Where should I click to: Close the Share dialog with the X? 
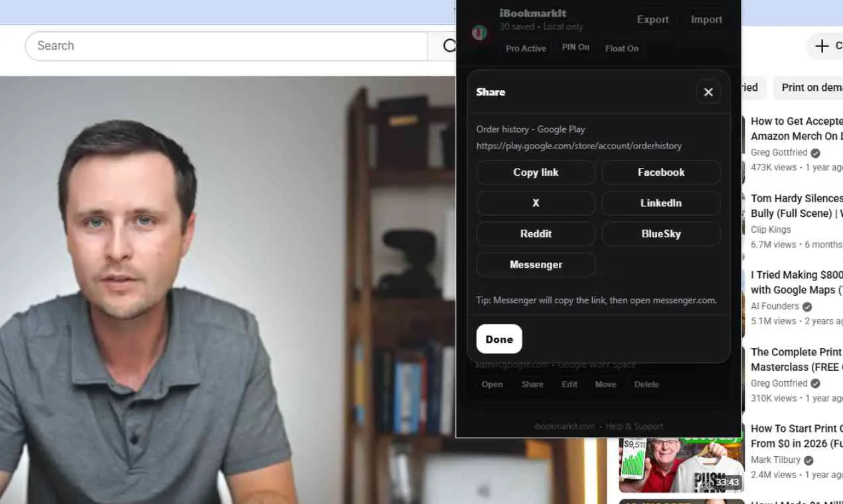point(708,92)
